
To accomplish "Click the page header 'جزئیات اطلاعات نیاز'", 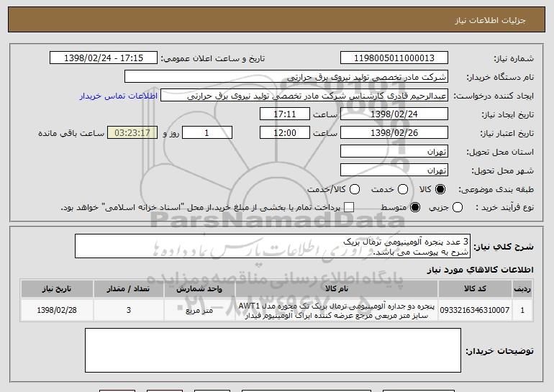I will [490, 20].
